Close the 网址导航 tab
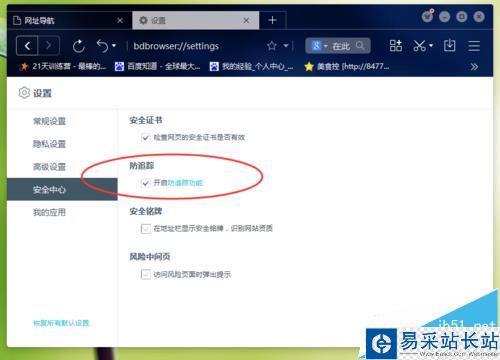The image size is (500, 360). point(120,21)
